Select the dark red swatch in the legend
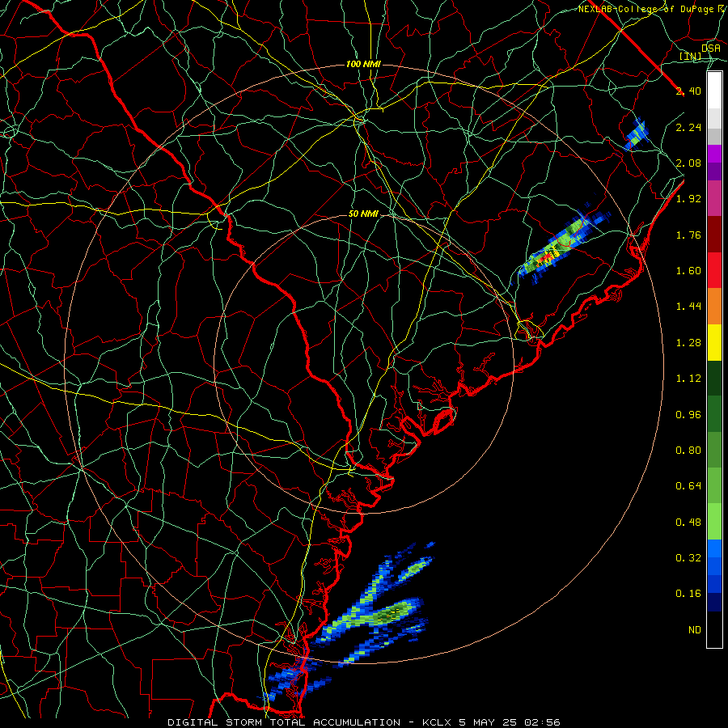Viewport: 728px width, 728px height. coord(714,235)
